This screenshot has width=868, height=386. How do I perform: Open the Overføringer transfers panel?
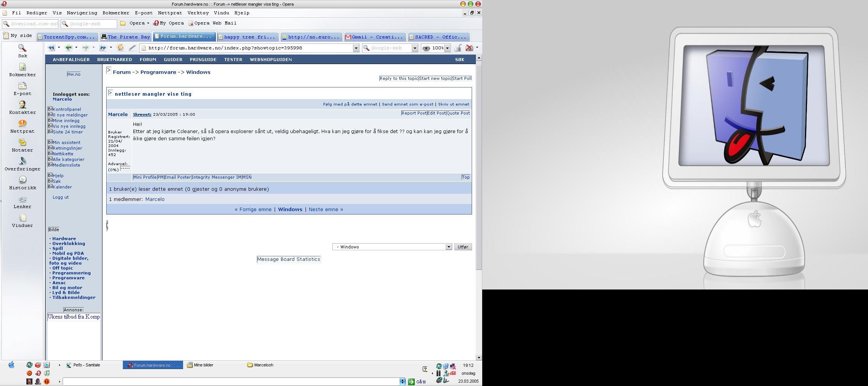click(23, 164)
